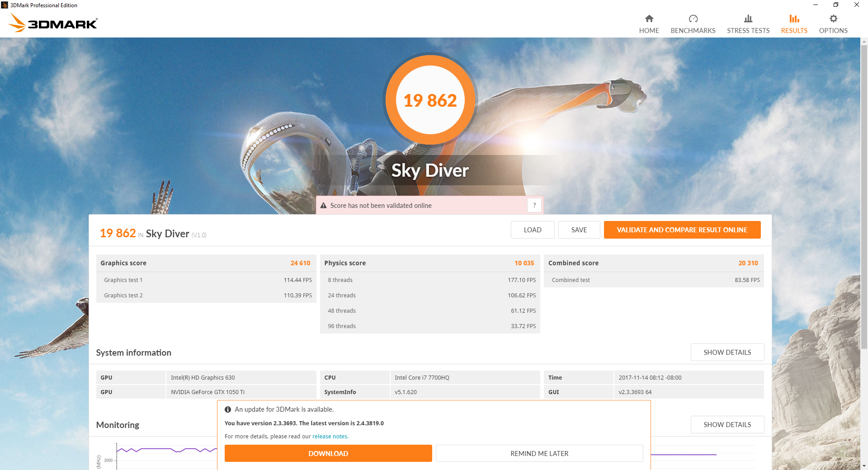Click the System information heading
The width and height of the screenshot is (868, 470).
coord(133,352)
